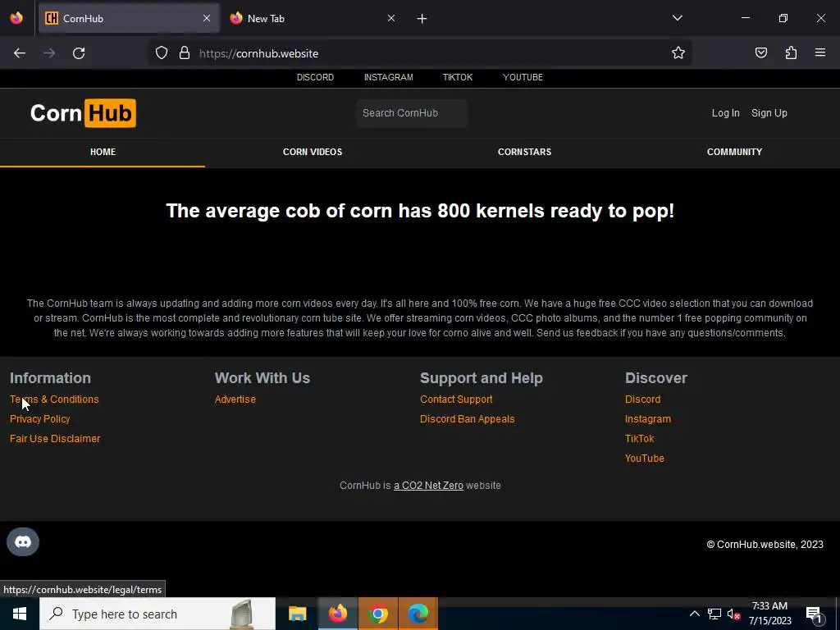Open the Windows Start menu
This screenshot has width=840, height=630.
click(x=20, y=614)
